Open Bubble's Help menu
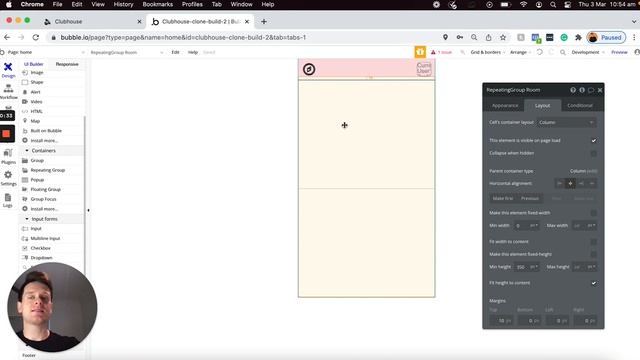This screenshot has width=640, height=360. tap(193, 52)
